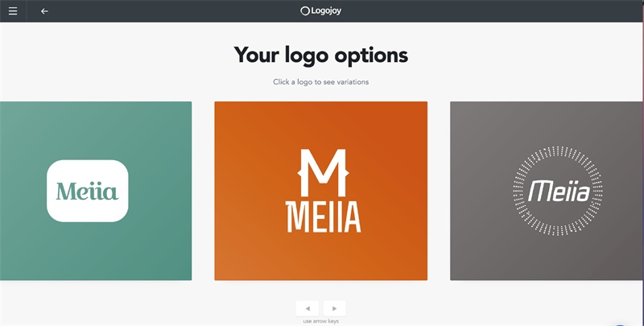Click "Click a logo to see variations" text
The image size is (644, 326).
point(320,82)
